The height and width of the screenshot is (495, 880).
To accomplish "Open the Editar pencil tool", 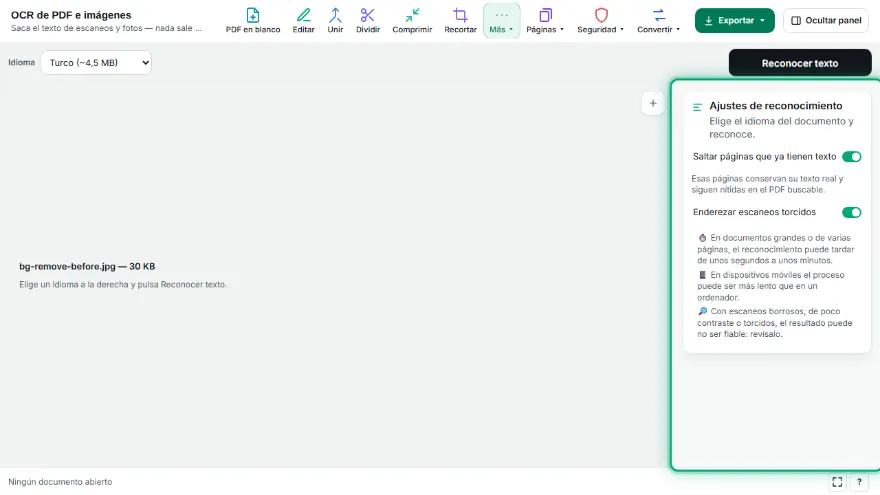I will click(x=304, y=21).
